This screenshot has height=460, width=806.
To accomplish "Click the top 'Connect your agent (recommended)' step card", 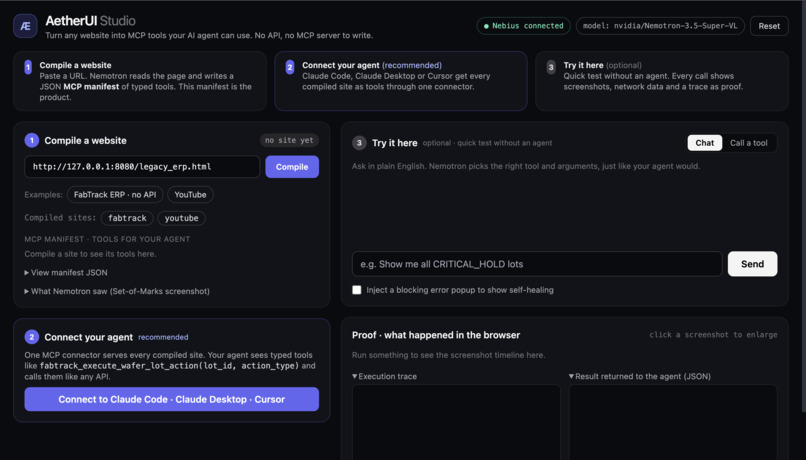I will [x=401, y=81].
